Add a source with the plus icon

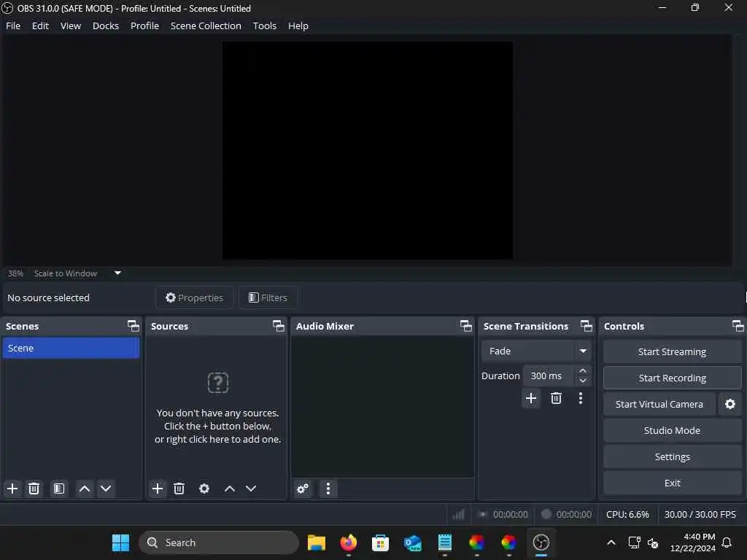(x=158, y=489)
